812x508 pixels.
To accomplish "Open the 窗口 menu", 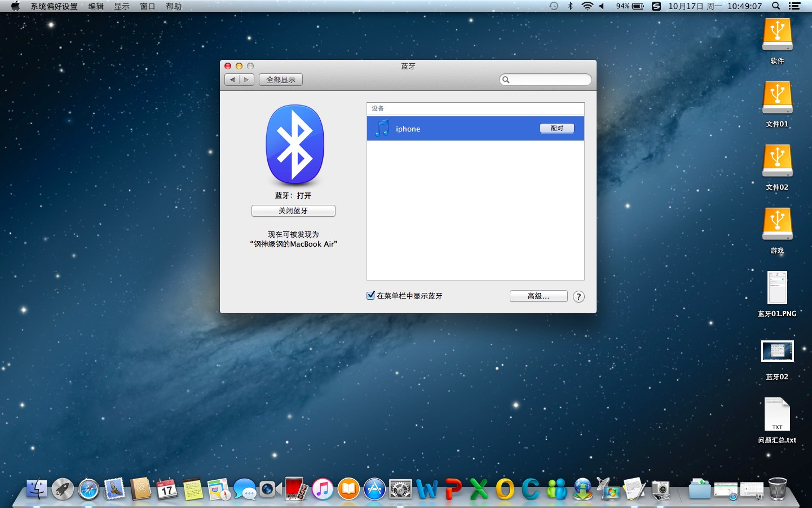I will 148,6.
